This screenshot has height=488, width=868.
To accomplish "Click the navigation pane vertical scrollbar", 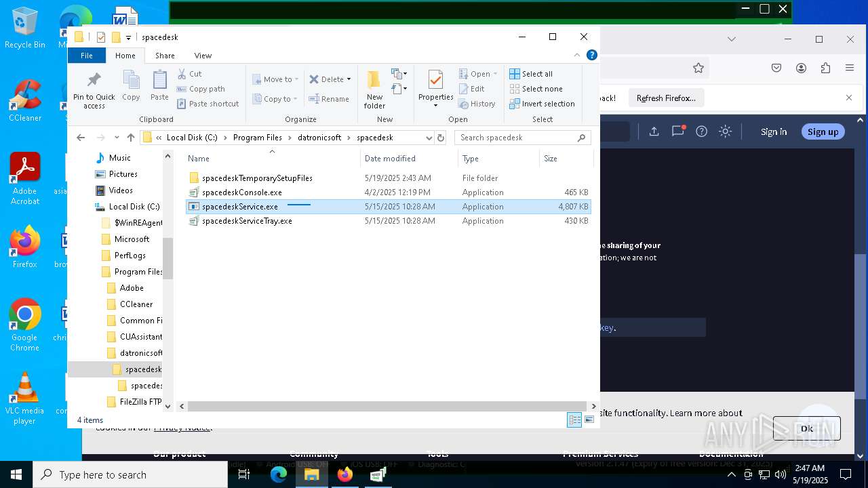I will pyautogui.click(x=167, y=258).
